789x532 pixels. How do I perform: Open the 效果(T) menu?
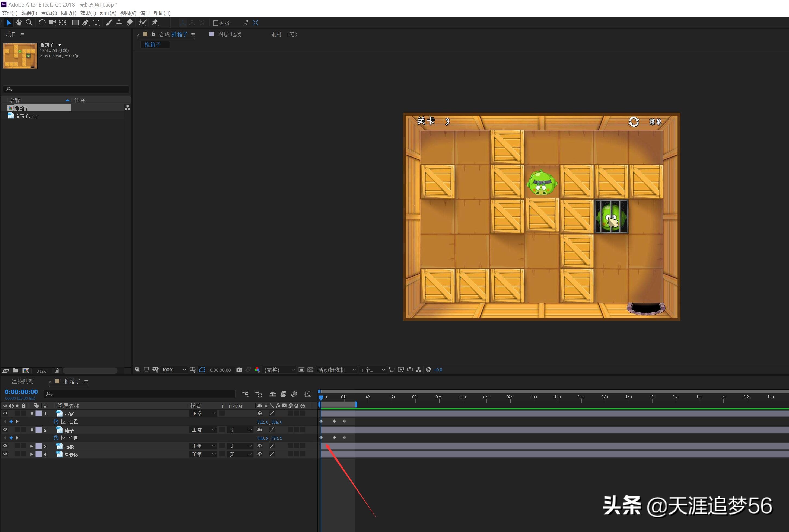point(88,13)
